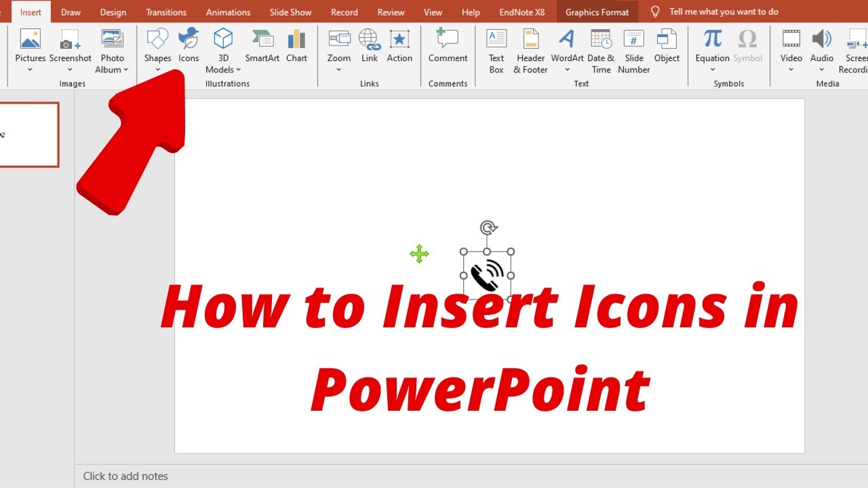Screen dimensions: 868x488
Task: Open the View tab
Action: click(433, 12)
